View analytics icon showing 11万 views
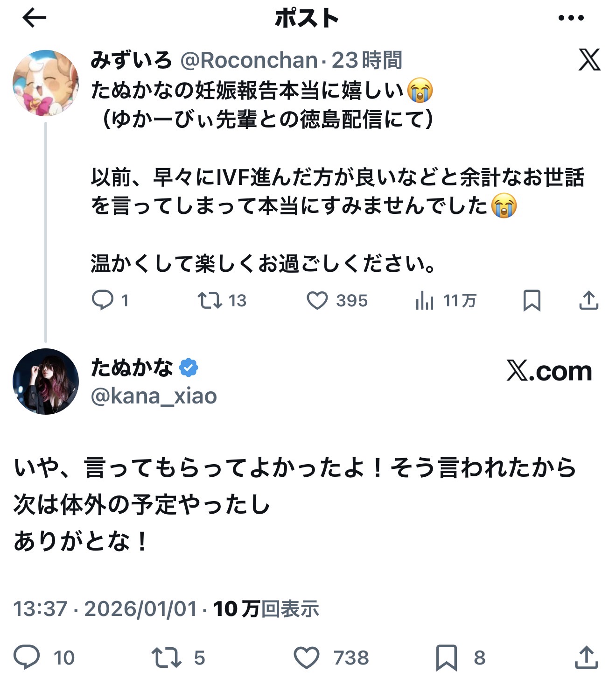Screen dimensions: 616x693 424,300
